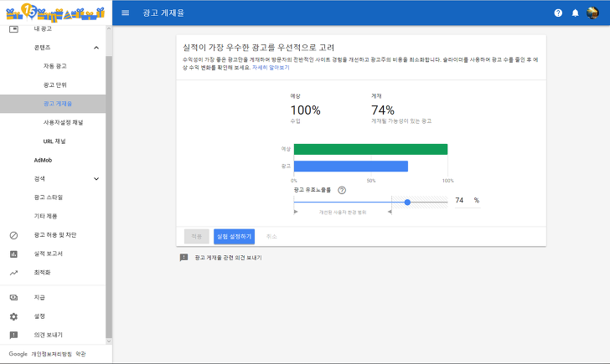This screenshot has height=364, width=610.
Task: Click the 취소 button
Action: pos(271,236)
